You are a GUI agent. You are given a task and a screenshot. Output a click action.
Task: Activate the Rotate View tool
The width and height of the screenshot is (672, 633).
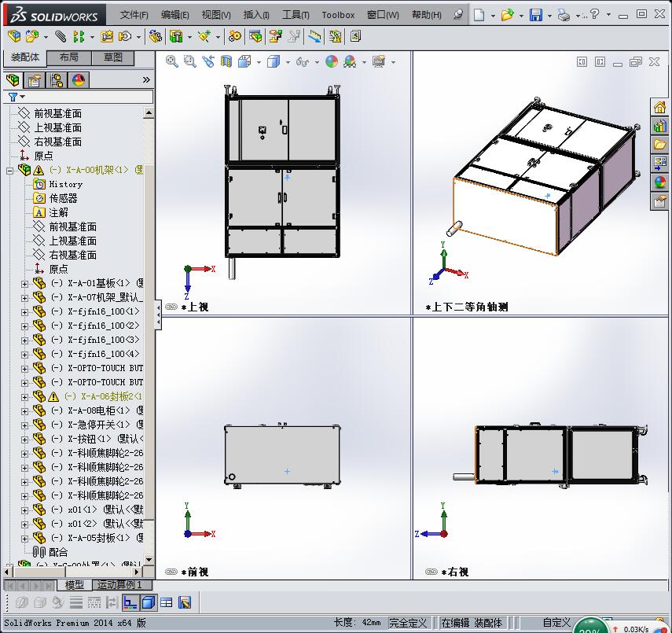(209, 61)
